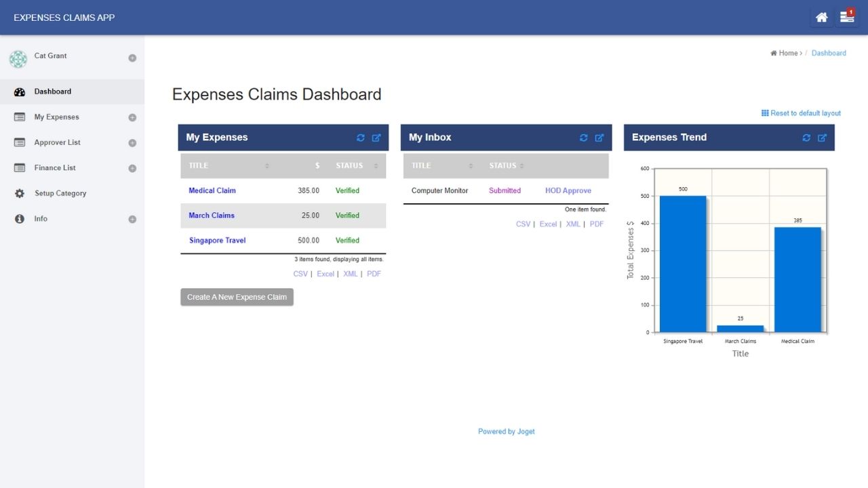Reset to default layout

click(x=801, y=113)
